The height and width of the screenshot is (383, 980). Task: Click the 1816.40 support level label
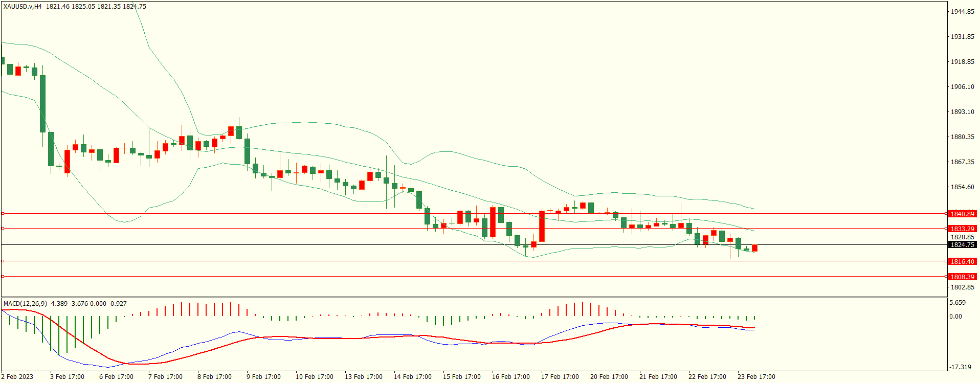[x=962, y=261]
